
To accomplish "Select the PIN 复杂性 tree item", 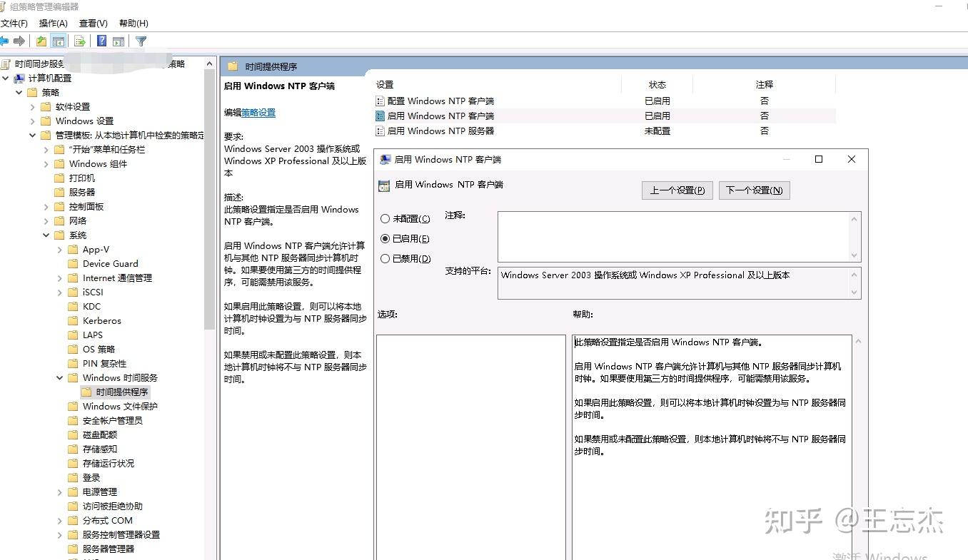I will pos(104,364).
